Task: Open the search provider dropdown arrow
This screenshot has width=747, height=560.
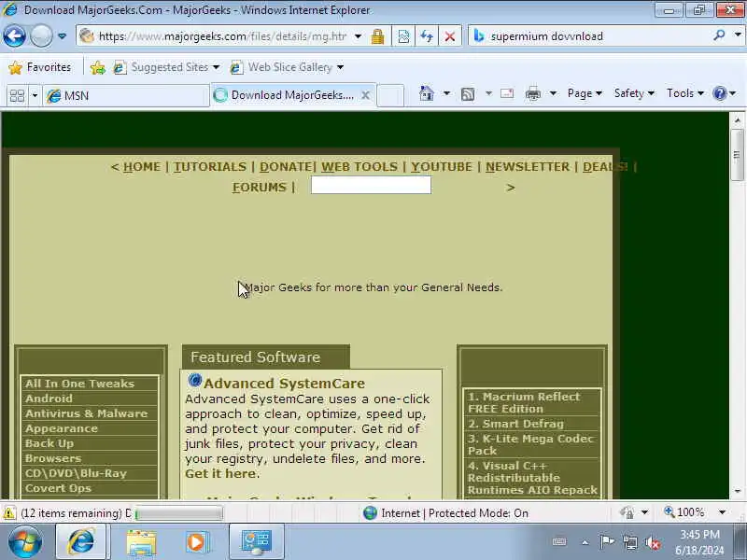Action: pyautogui.click(x=738, y=35)
